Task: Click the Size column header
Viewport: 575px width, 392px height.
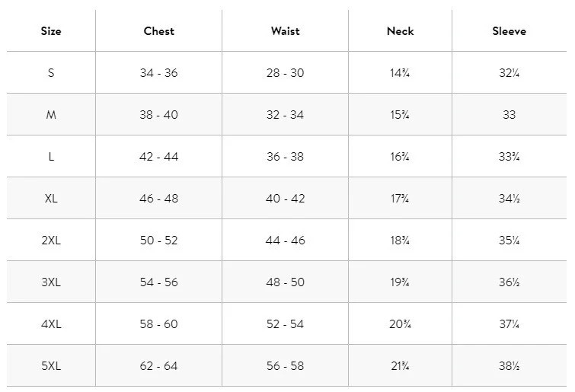Action: coord(51,31)
